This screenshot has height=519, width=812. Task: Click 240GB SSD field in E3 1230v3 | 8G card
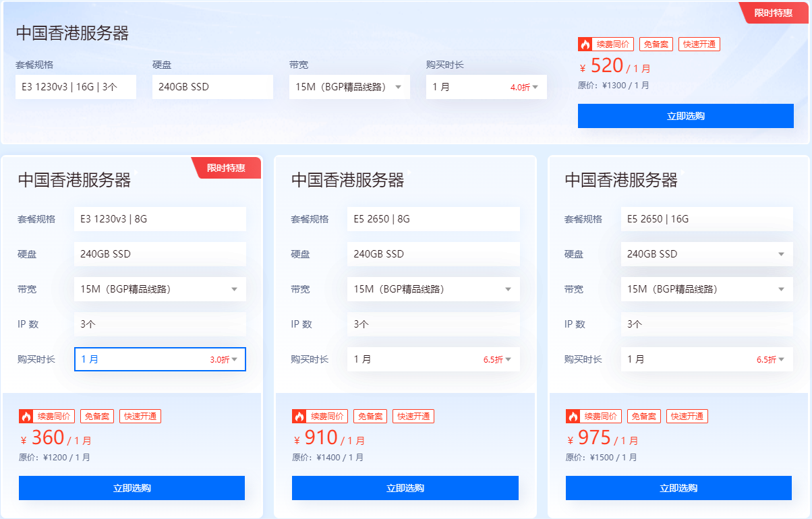coord(160,254)
